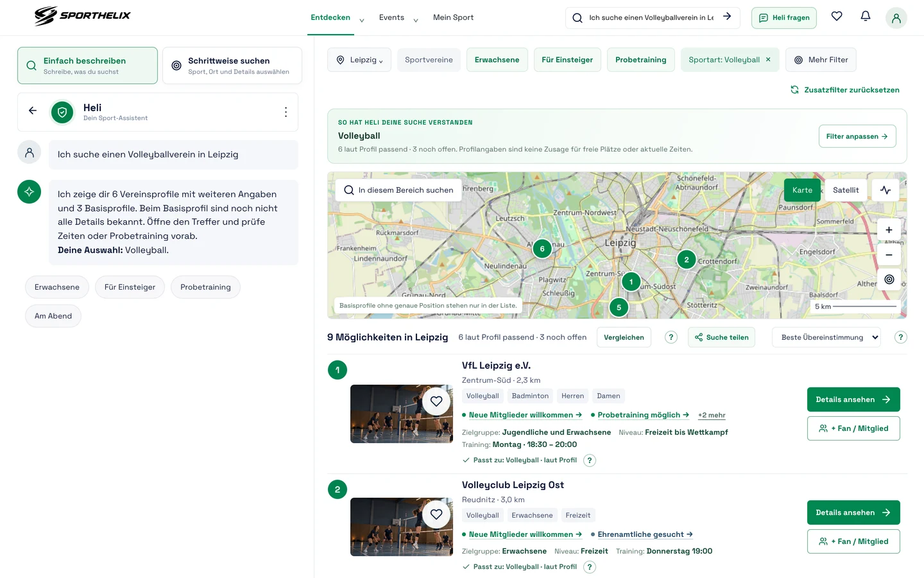Viewport: 924px width, 578px height.
Task: Open the Volleyclub Leipzig Ost thumbnail photo
Action: point(402,527)
